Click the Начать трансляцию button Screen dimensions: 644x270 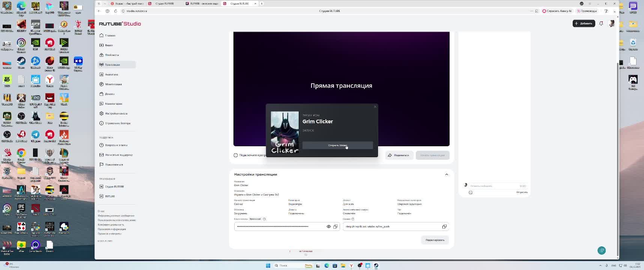click(x=432, y=155)
